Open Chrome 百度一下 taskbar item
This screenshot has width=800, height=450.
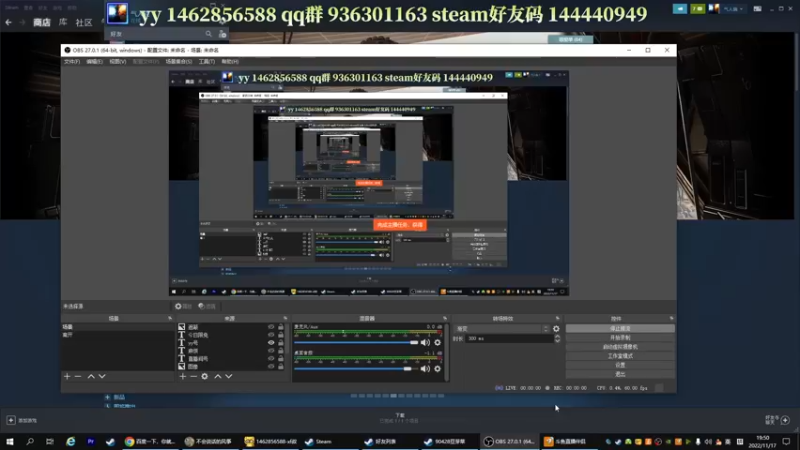[x=150, y=441]
